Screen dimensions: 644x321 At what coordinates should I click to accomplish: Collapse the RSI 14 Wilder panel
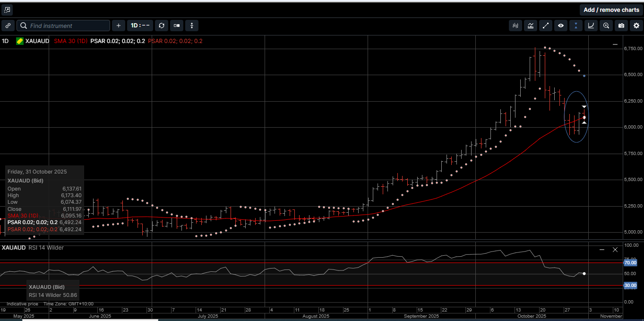pyautogui.click(x=602, y=249)
